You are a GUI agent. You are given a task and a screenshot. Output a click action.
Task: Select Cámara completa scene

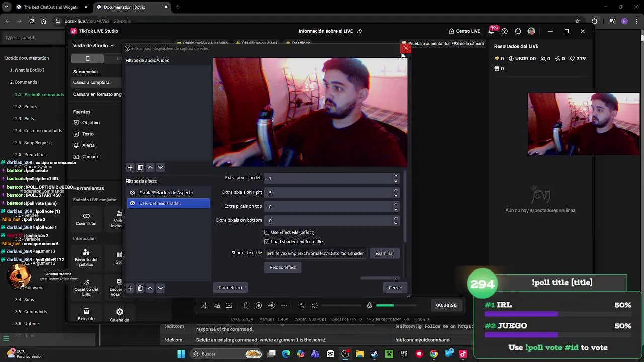coord(97,82)
